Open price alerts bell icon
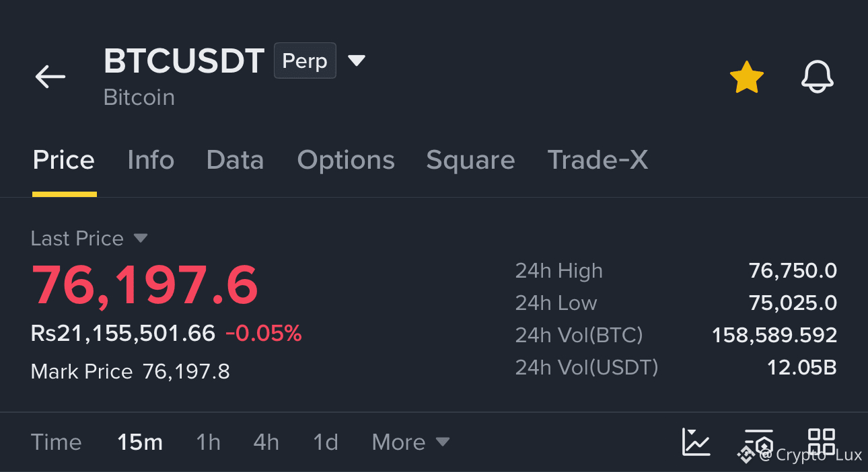Image resolution: width=868 pixels, height=472 pixels. click(818, 77)
